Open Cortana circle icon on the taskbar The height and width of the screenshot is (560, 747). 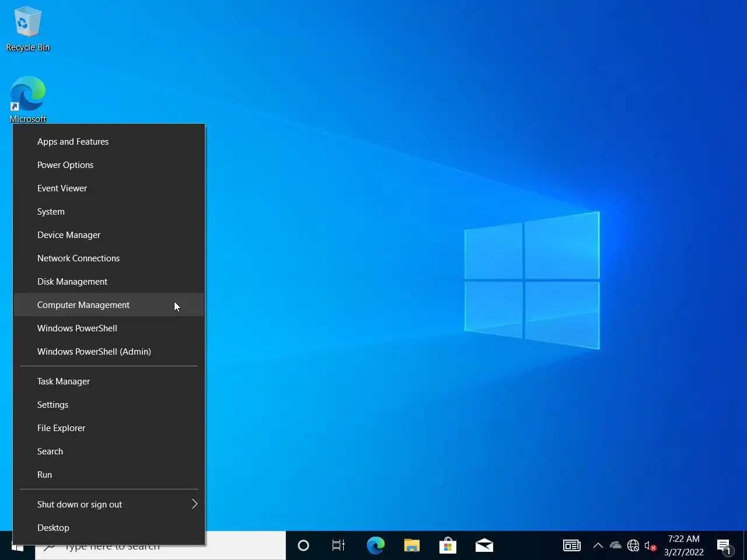tap(303, 546)
